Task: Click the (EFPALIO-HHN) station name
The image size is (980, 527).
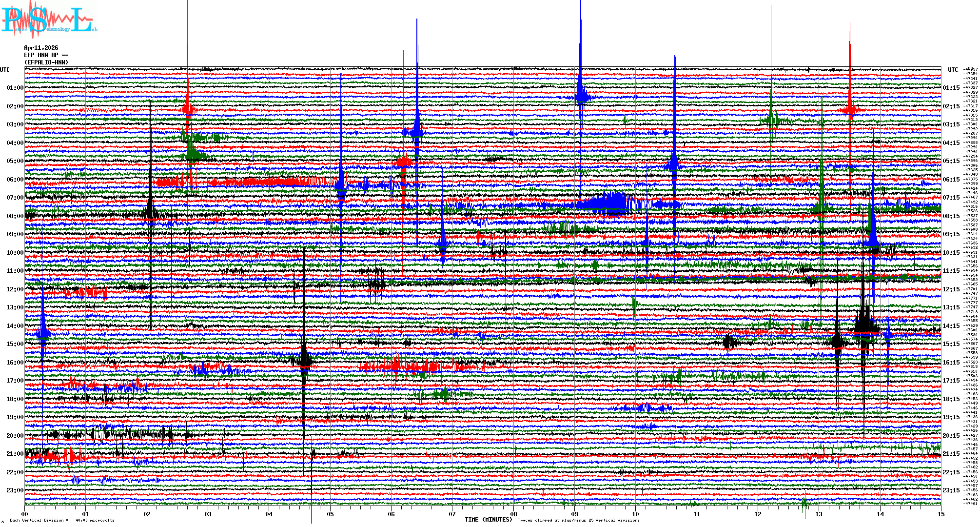Action: 46,62
